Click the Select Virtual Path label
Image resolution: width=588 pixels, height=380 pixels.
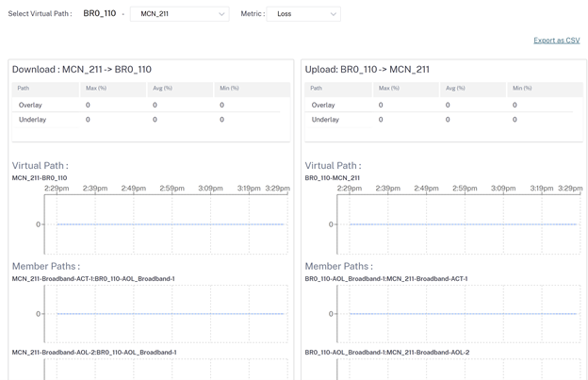click(40, 13)
